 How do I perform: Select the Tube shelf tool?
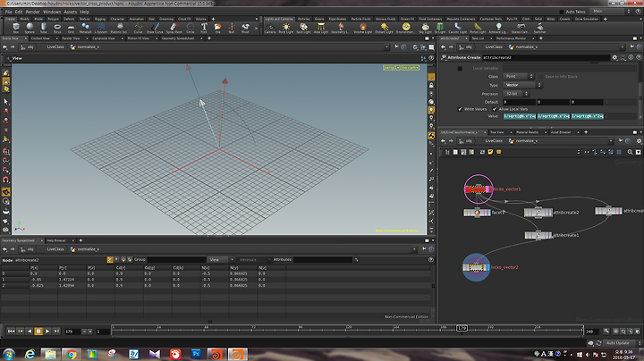pyautogui.click(x=44, y=28)
